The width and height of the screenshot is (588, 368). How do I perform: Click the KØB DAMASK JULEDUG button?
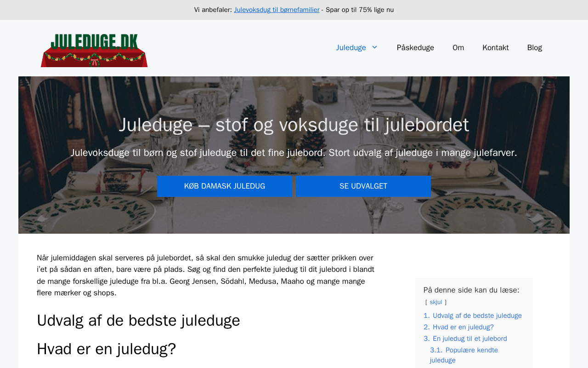[224, 186]
